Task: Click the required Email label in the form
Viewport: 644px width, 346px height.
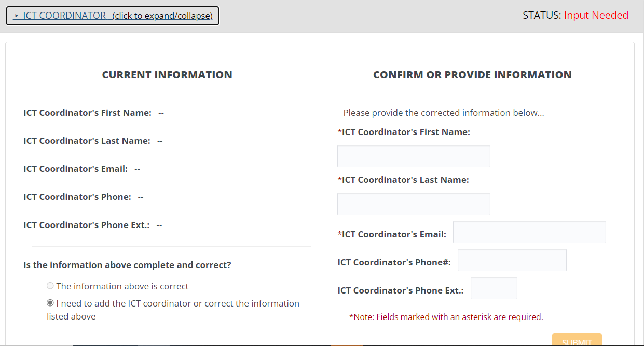Action: pyautogui.click(x=393, y=234)
